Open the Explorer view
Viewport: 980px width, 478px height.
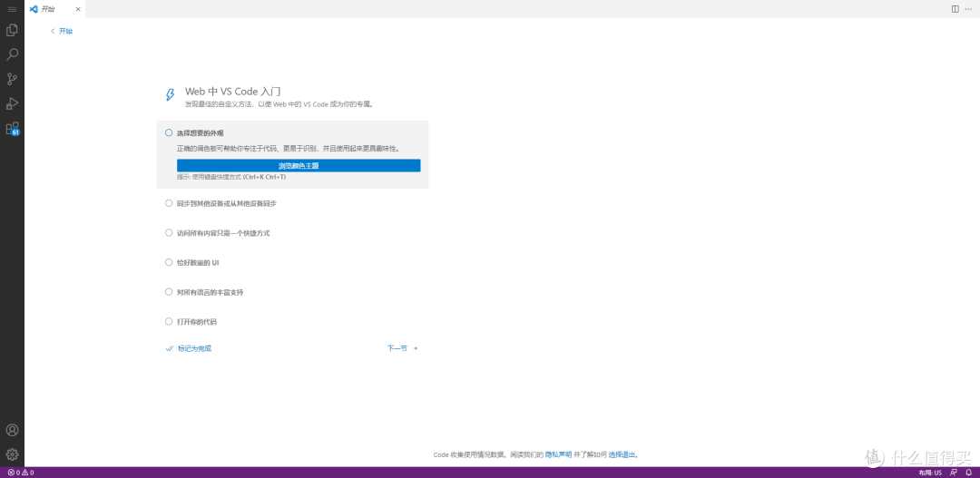click(12, 30)
